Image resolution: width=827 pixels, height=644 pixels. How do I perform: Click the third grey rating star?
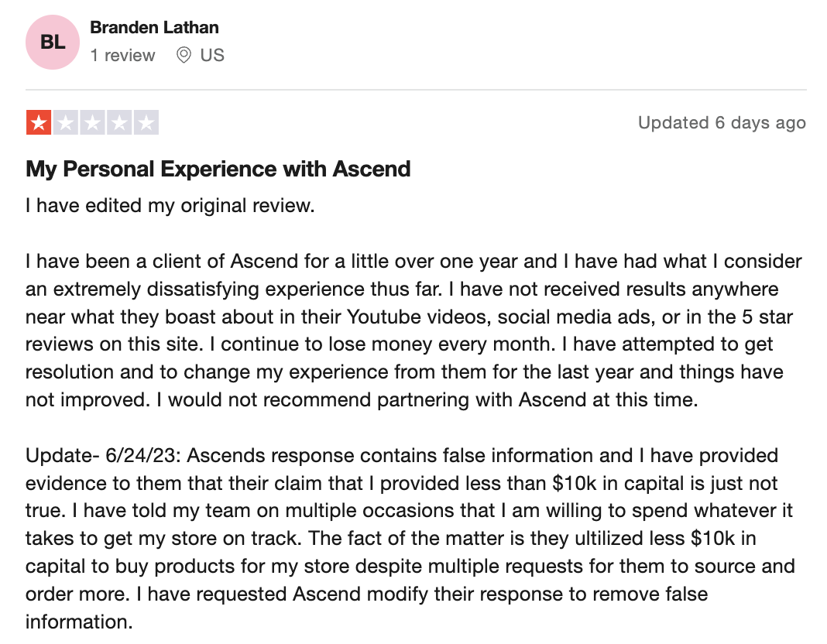click(x=92, y=123)
